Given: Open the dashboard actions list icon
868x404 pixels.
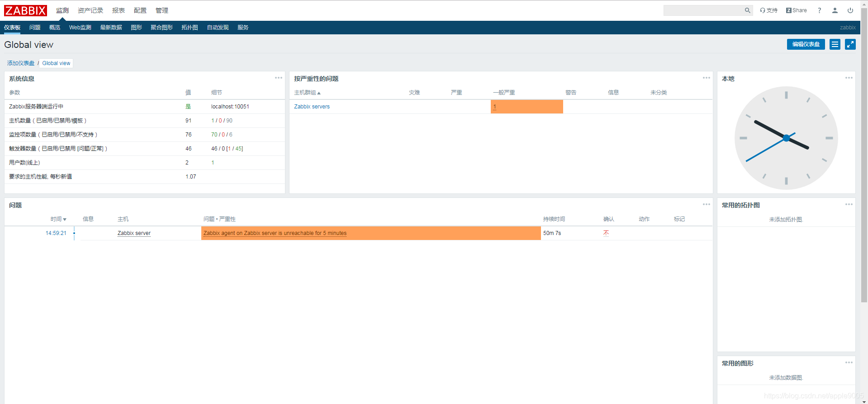Looking at the screenshot, I should [835, 44].
